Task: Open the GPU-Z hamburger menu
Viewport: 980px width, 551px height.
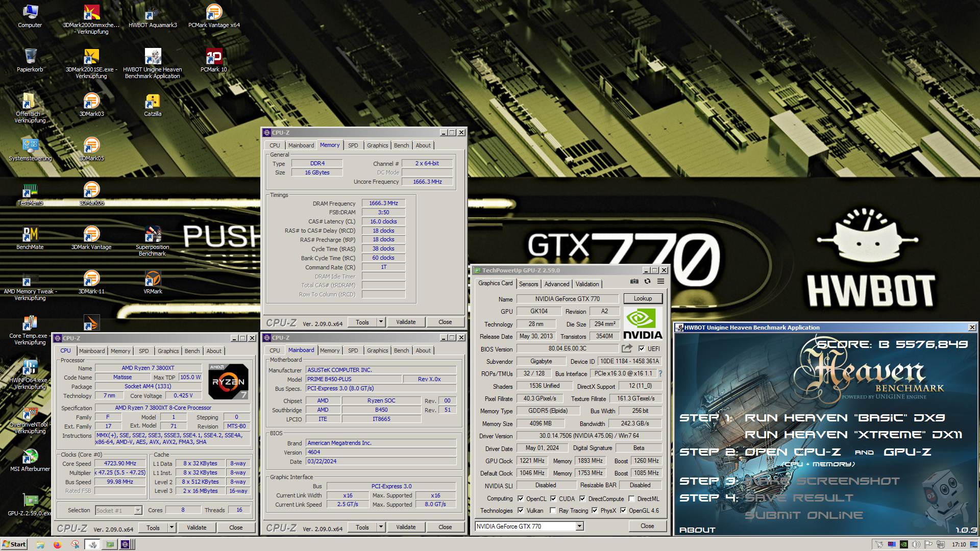Action: (x=660, y=282)
